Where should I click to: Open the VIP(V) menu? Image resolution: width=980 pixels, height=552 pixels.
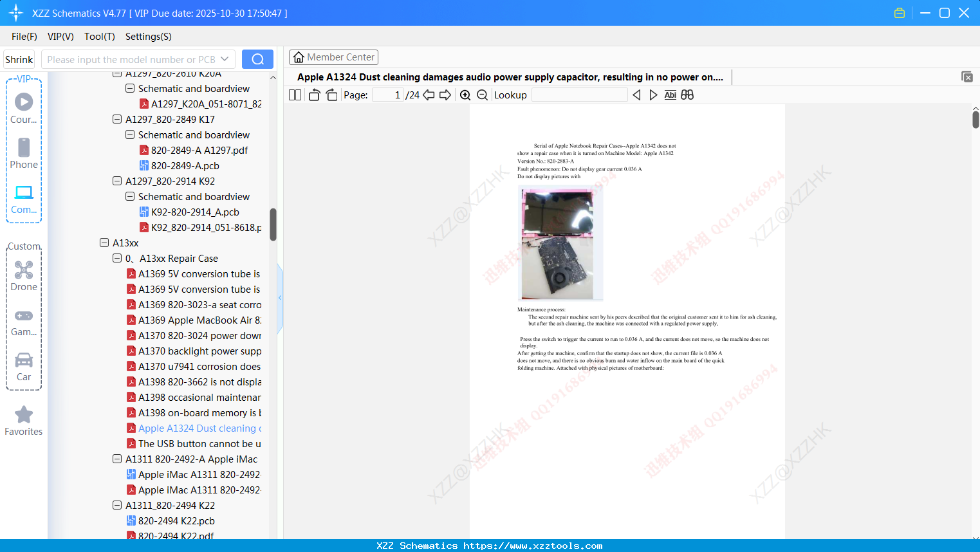60,37
